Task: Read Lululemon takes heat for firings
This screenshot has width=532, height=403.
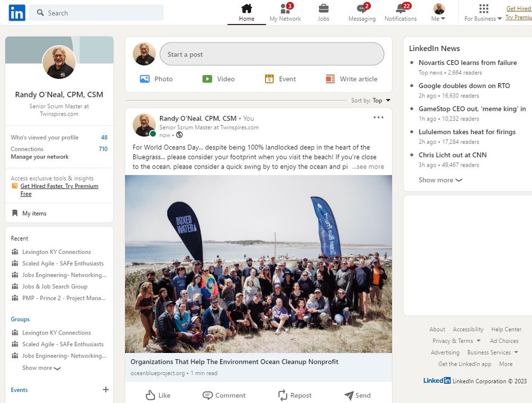Action: [x=467, y=131]
